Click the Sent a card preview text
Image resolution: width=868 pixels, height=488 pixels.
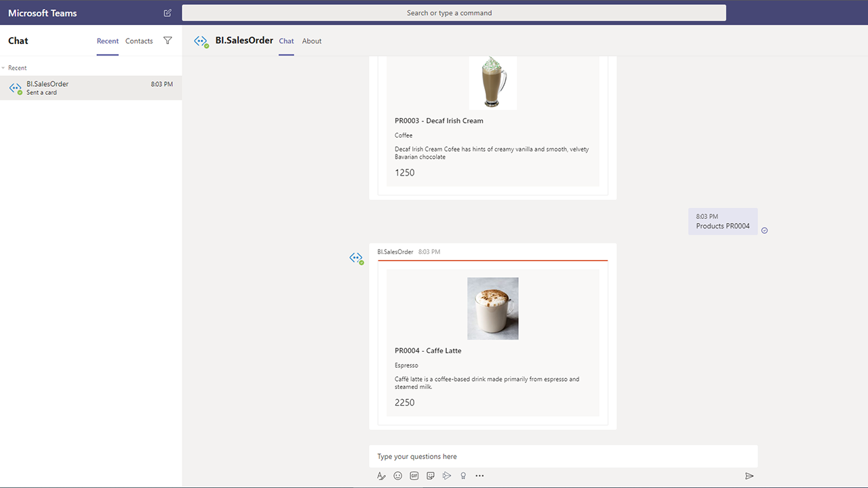click(x=41, y=93)
